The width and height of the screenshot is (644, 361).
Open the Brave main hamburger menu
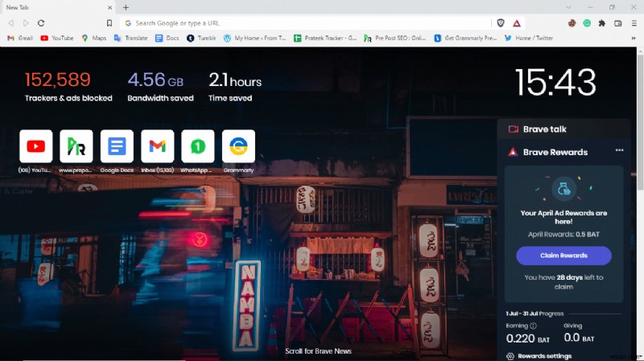[x=634, y=23]
